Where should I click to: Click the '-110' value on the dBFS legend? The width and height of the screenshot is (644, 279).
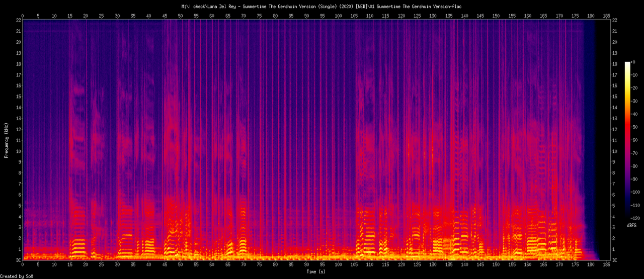[x=636, y=206]
